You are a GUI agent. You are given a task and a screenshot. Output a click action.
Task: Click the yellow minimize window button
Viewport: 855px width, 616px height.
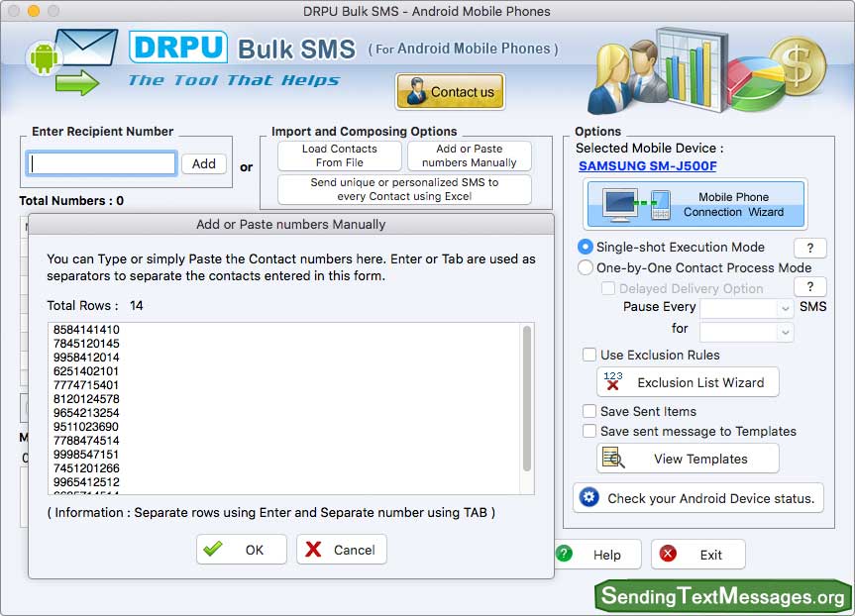(x=34, y=10)
